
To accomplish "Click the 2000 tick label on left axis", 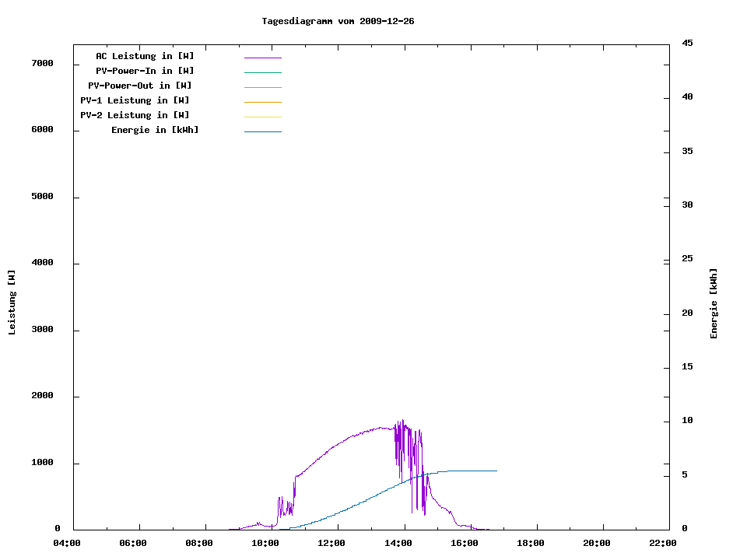I will (x=41, y=396).
